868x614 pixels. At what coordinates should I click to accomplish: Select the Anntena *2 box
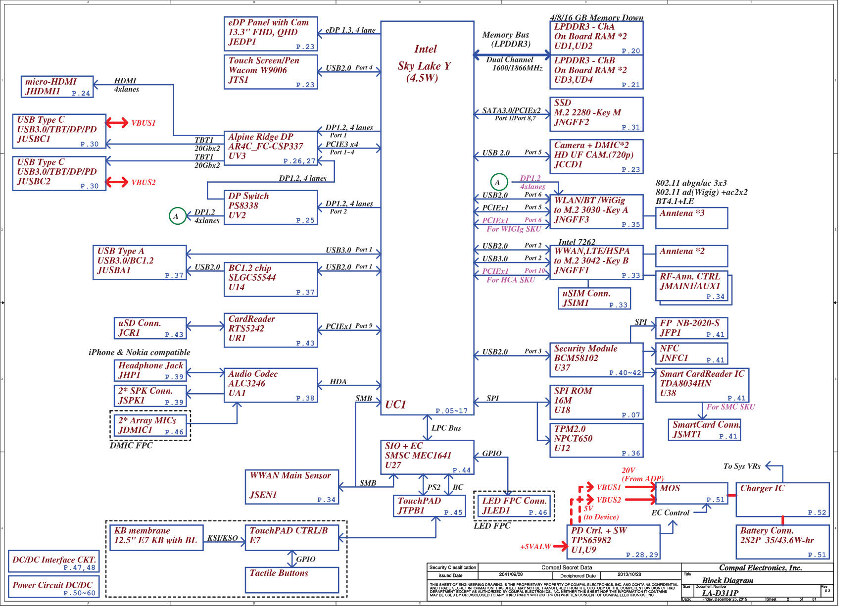(691, 256)
